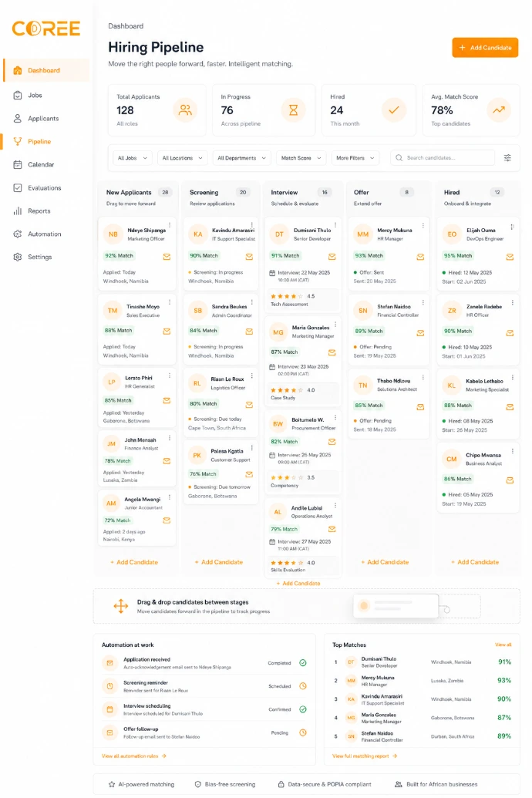Add Candidate under Hired column
This screenshot has height=798, width=532.
coord(475,562)
